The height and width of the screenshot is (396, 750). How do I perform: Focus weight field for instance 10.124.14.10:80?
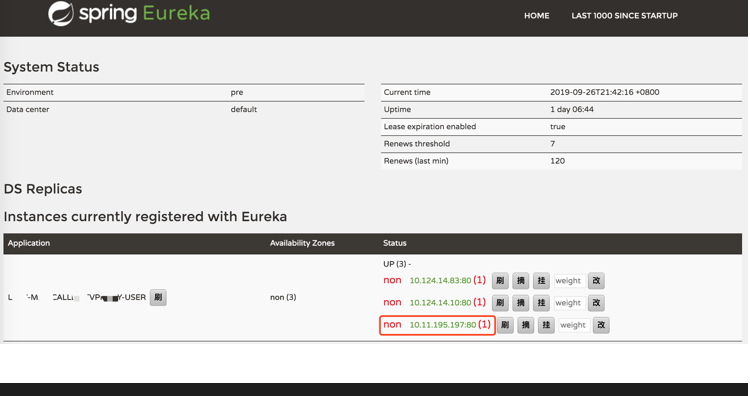[x=569, y=303]
